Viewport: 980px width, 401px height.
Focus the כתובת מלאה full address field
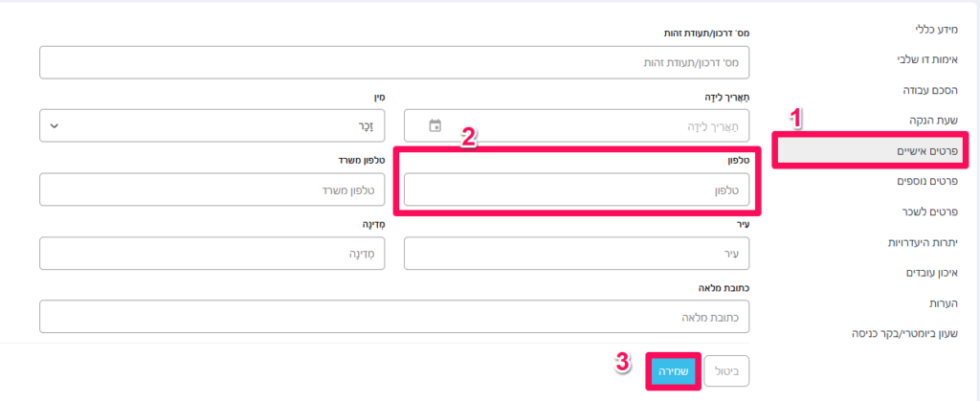click(394, 317)
